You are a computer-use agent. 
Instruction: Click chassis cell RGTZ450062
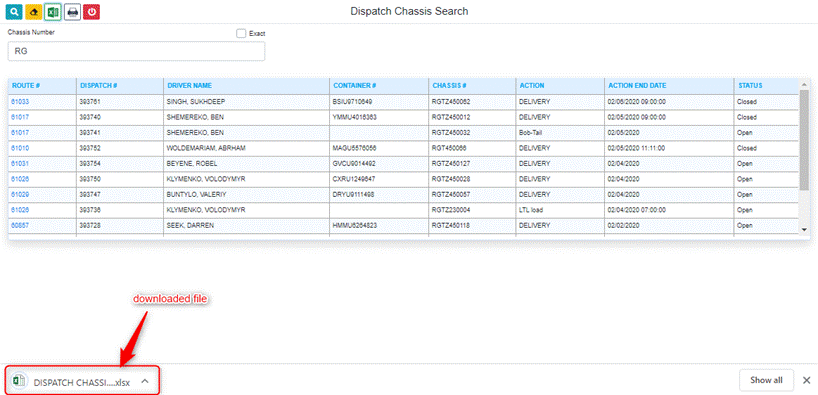[x=472, y=102]
